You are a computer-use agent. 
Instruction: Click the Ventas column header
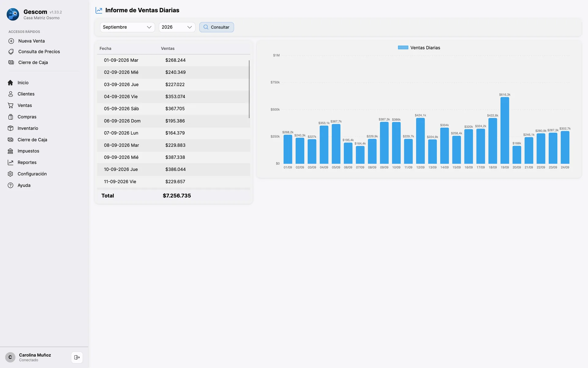tap(168, 48)
